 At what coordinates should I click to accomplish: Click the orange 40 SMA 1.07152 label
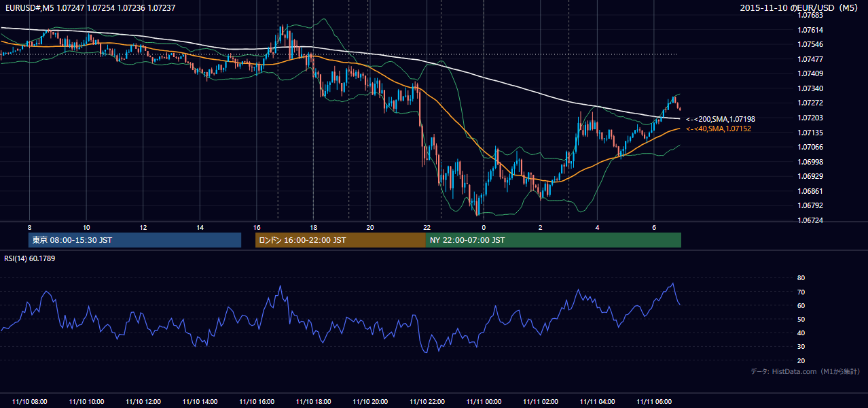coord(719,129)
